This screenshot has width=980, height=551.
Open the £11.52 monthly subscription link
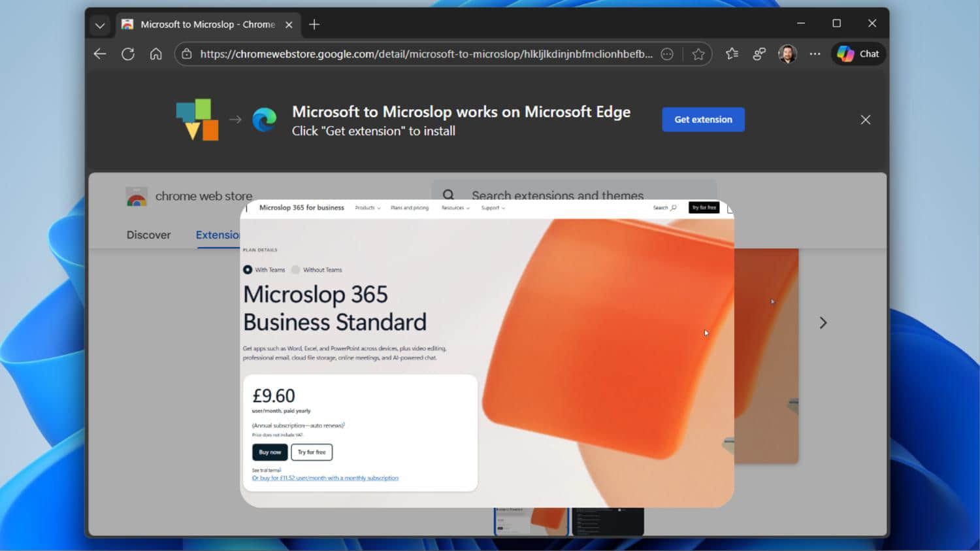[x=324, y=478]
